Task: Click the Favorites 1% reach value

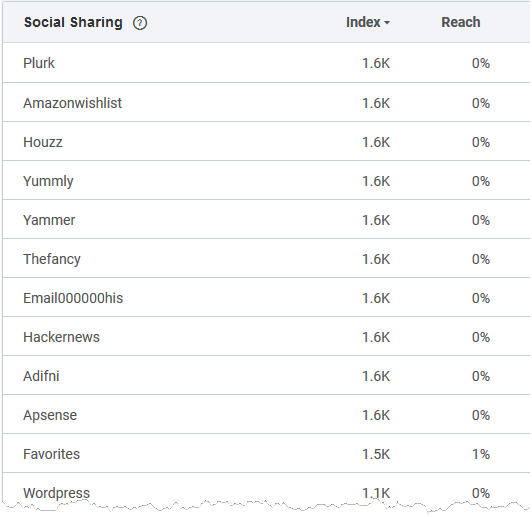Action: [x=481, y=454]
